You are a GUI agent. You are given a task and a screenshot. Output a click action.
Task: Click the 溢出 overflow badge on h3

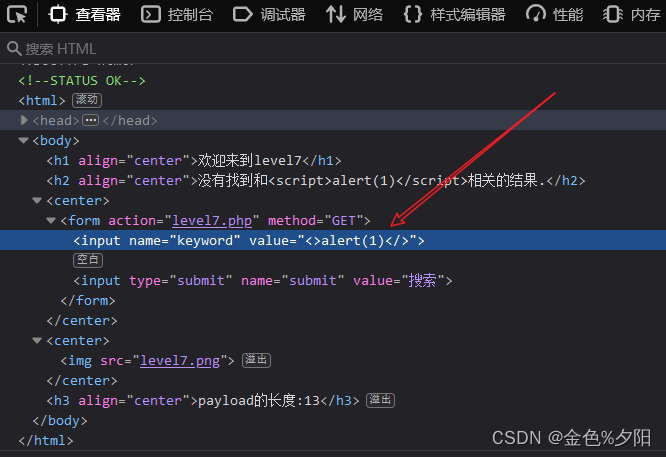click(380, 400)
